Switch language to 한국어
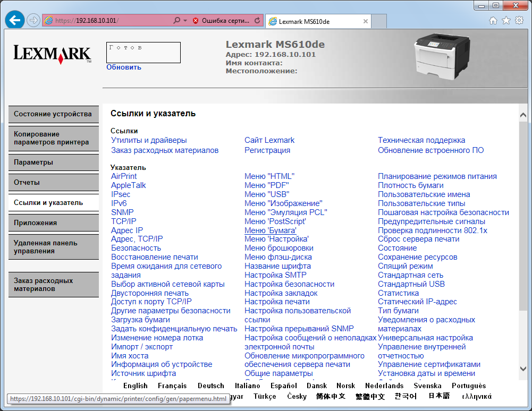The width and height of the screenshot is (532, 411). coord(406,396)
